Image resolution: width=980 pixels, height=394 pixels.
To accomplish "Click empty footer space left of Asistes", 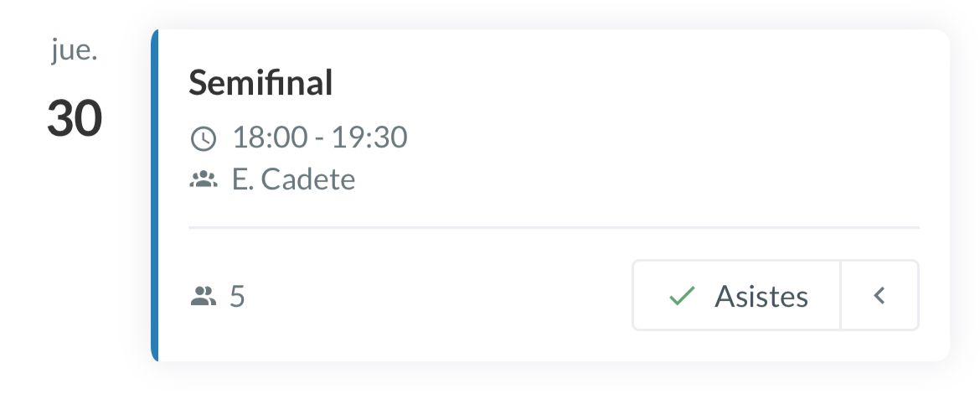I will click(x=436, y=296).
